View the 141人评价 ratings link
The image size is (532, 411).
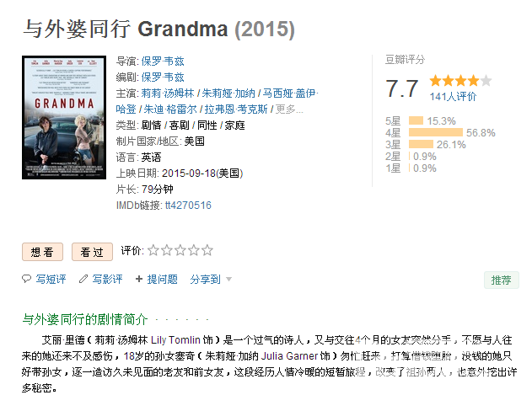[453, 97]
